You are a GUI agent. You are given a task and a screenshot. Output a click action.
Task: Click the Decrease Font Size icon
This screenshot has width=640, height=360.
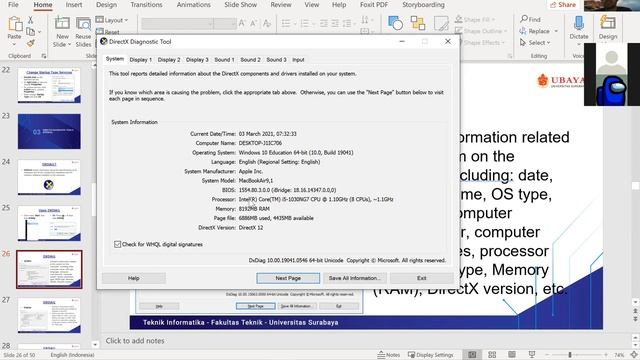pos(253,23)
